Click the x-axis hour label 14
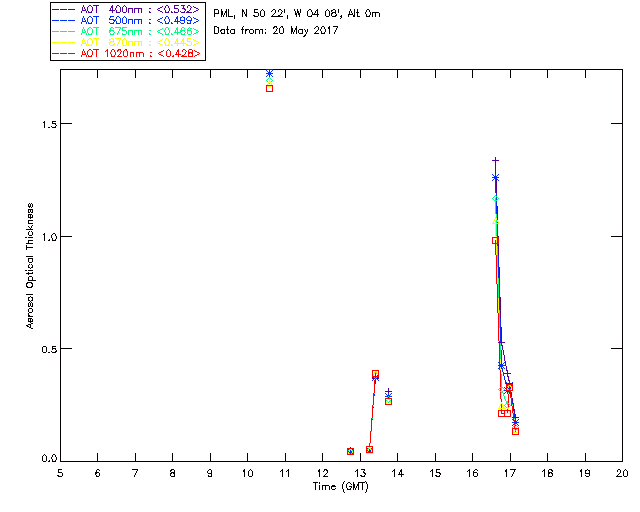 pos(398,473)
